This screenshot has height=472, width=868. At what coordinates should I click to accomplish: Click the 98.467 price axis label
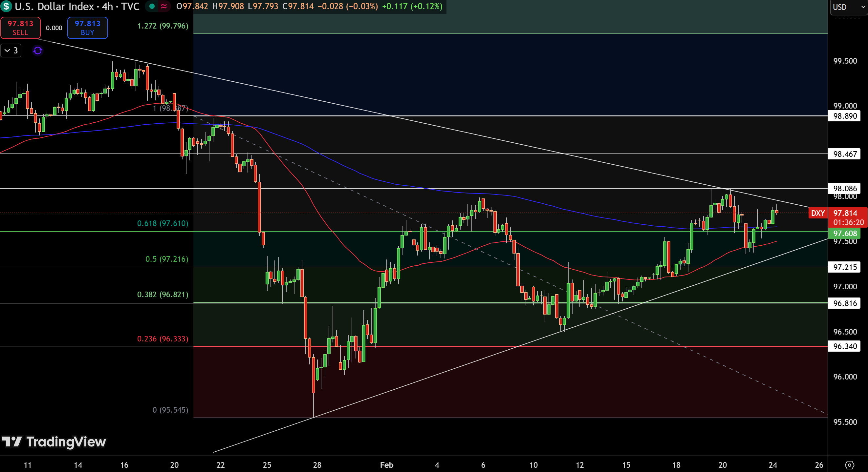coord(845,154)
